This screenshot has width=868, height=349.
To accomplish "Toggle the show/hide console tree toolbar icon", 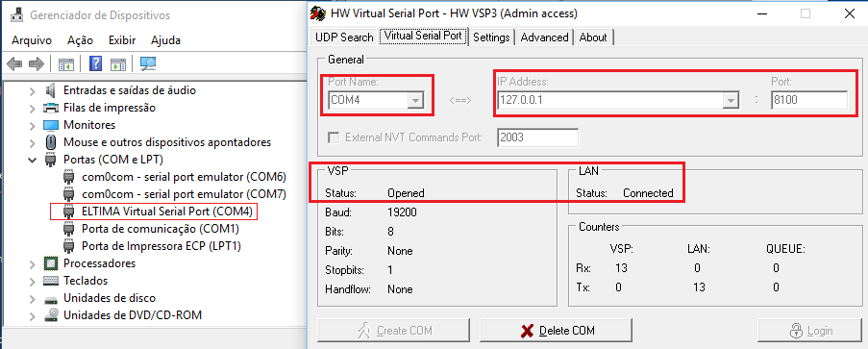I will (x=66, y=64).
